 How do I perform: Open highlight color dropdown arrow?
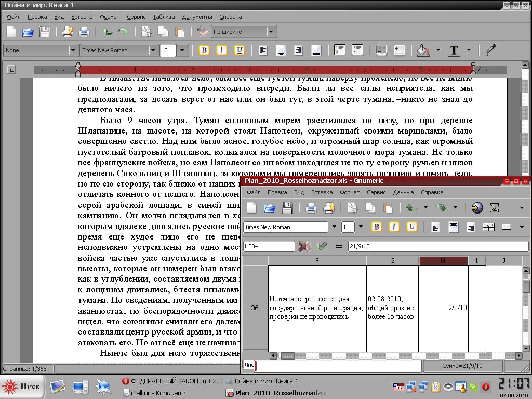tap(438, 50)
